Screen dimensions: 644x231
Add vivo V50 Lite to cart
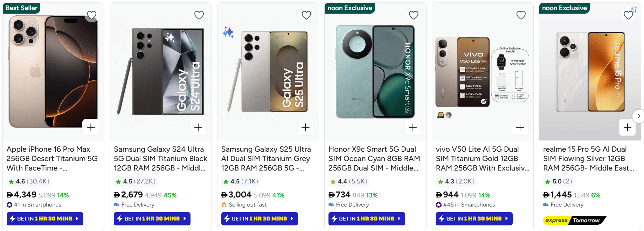pos(520,128)
